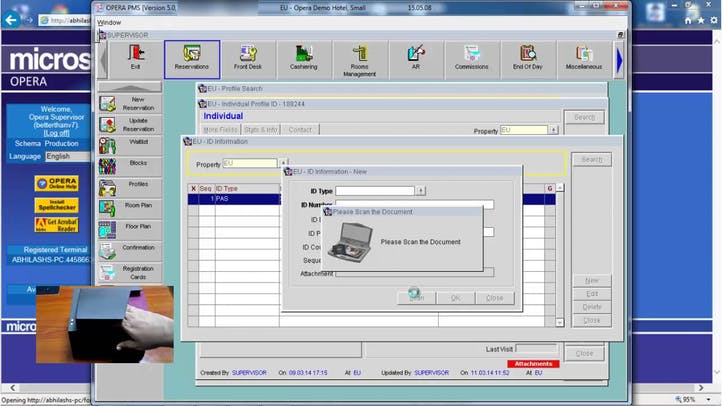Click the ID Type column header

(247, 189)
